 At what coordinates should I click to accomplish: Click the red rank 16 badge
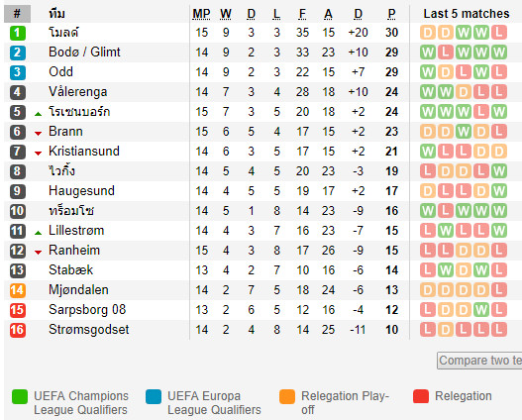click(x=17, y=330)
